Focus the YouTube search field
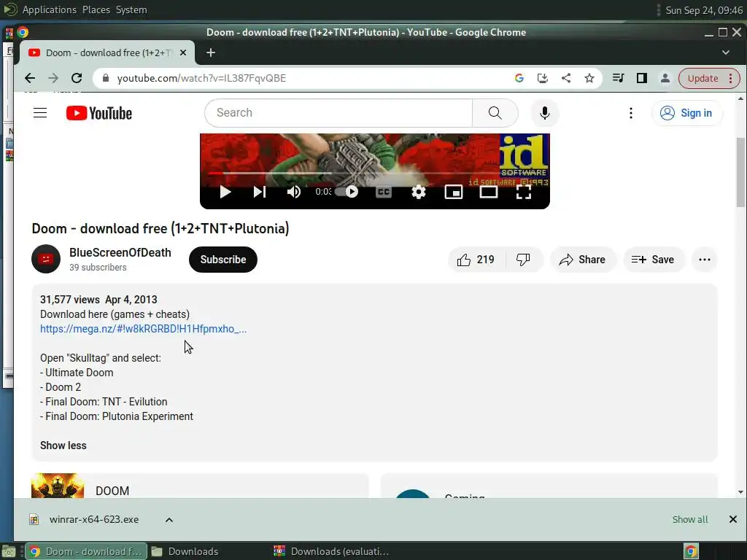The image size is (747, 560). point(338,113)
